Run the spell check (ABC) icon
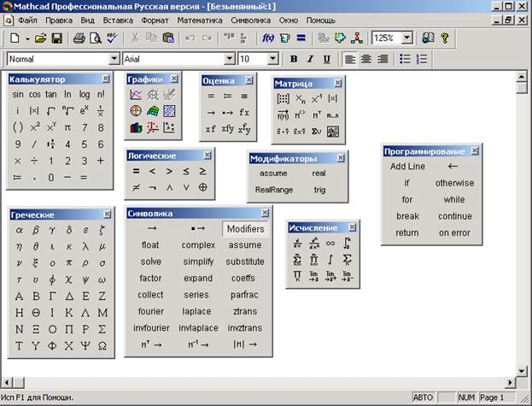The height and width of the screenshot is (406, 532). point(112,38)
